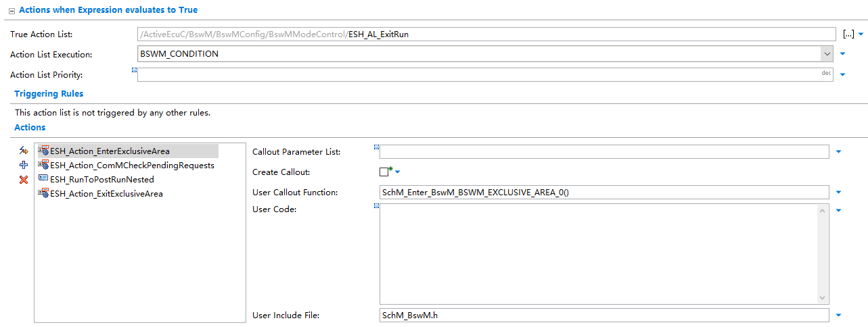
Task: Click the icon of ESH_Action_EnterExclusiveArea
Action: [43, 151]
